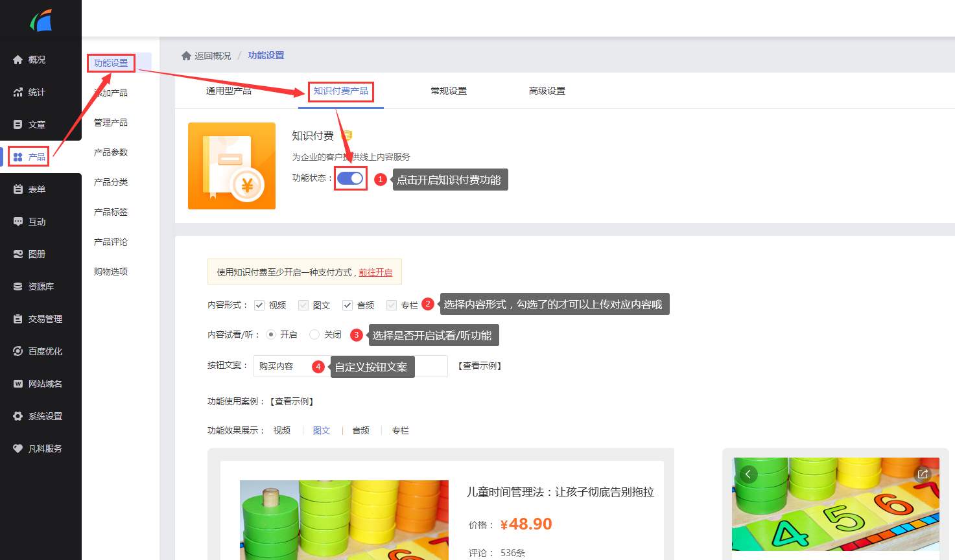
Task: Click title 儿童时间管理法 in preview
Action: click(560, 492)
